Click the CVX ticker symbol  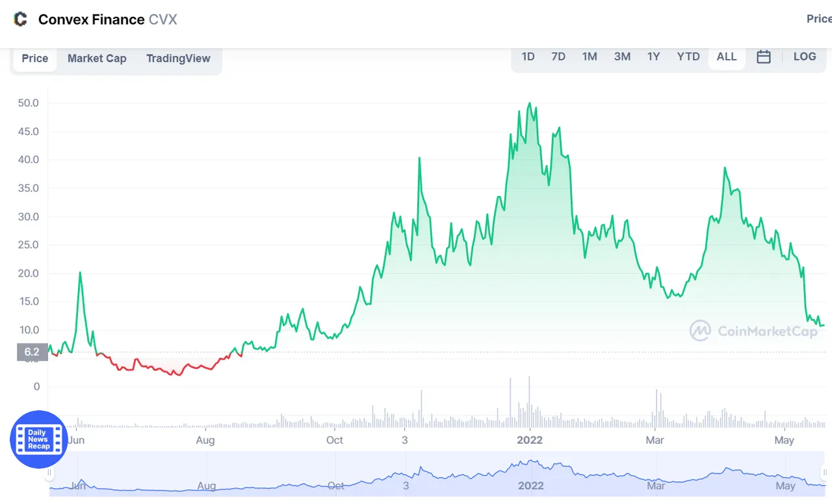point(163,19)
